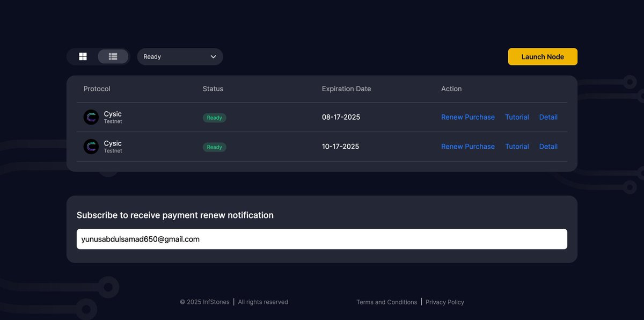Click the Launch Node button
The image size is (644, 320).
[x=543, y=57]
